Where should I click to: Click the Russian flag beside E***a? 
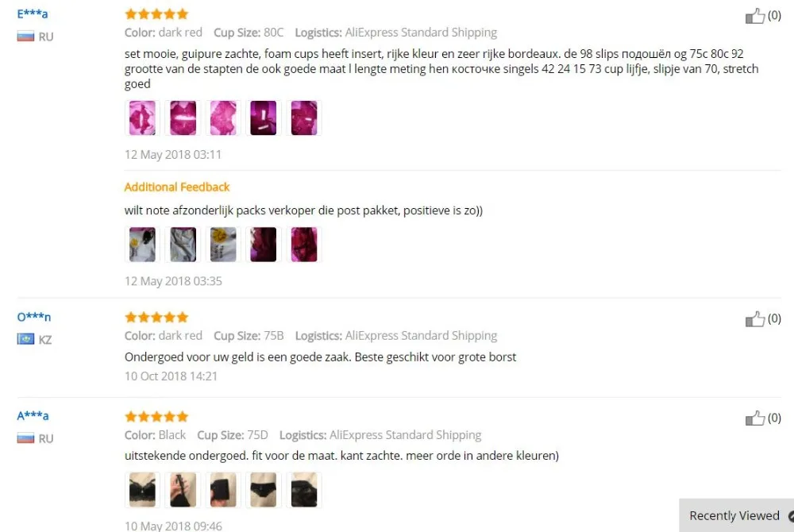26,37
